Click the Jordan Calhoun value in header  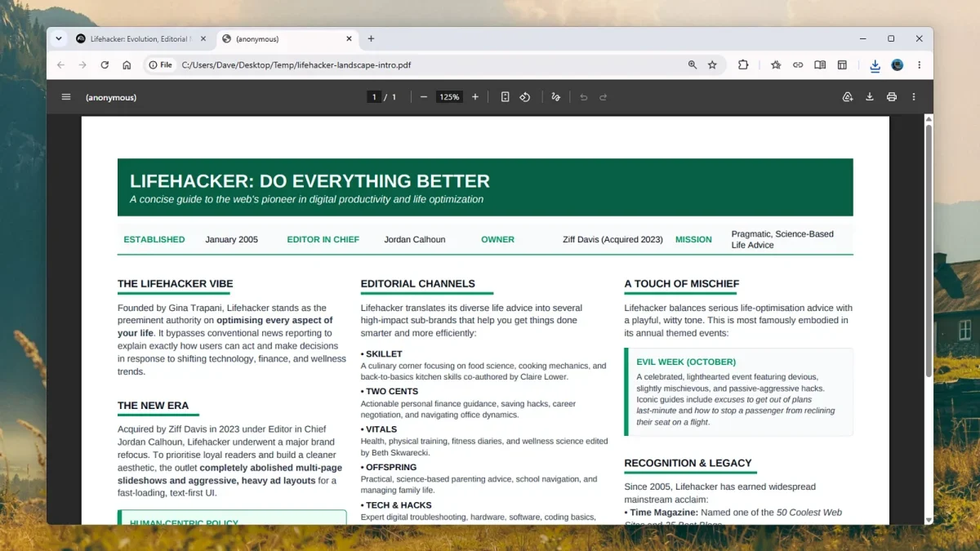[416, 240]
